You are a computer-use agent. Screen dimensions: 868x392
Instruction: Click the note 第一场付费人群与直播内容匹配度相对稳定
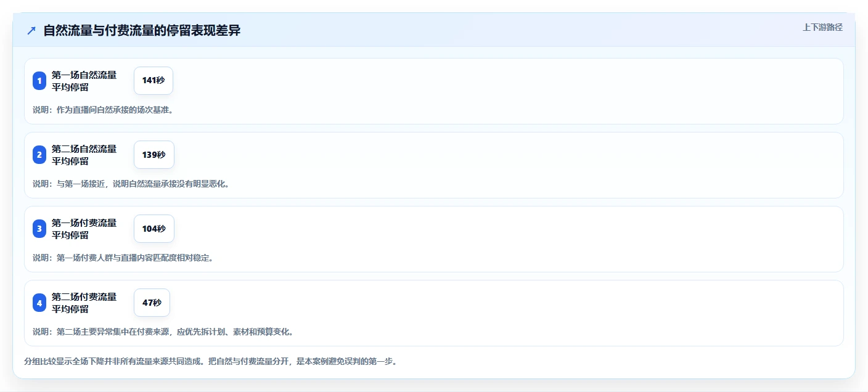pos(123,258)
